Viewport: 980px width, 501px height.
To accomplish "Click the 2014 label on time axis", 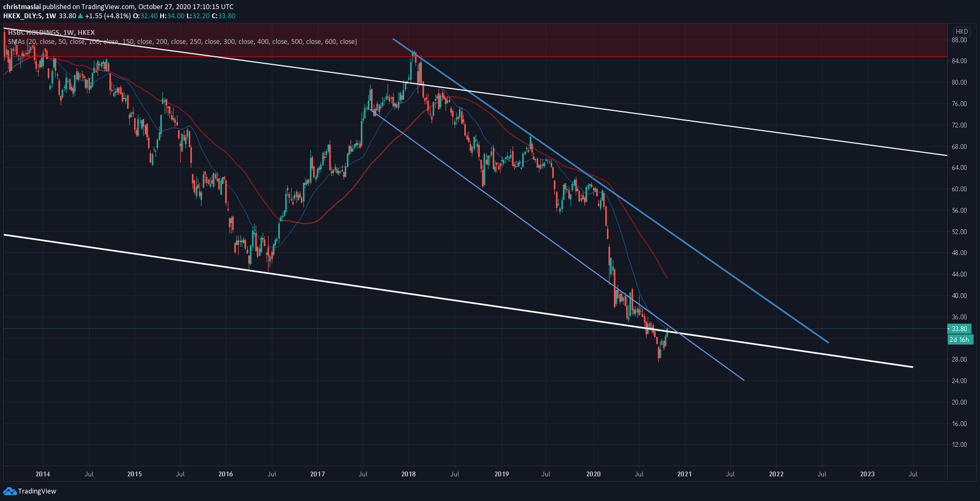I will click(43, 474).
